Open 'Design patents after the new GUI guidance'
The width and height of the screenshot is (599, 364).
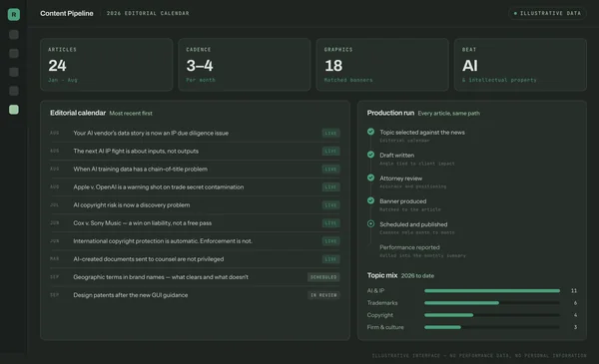coord(131,295)
